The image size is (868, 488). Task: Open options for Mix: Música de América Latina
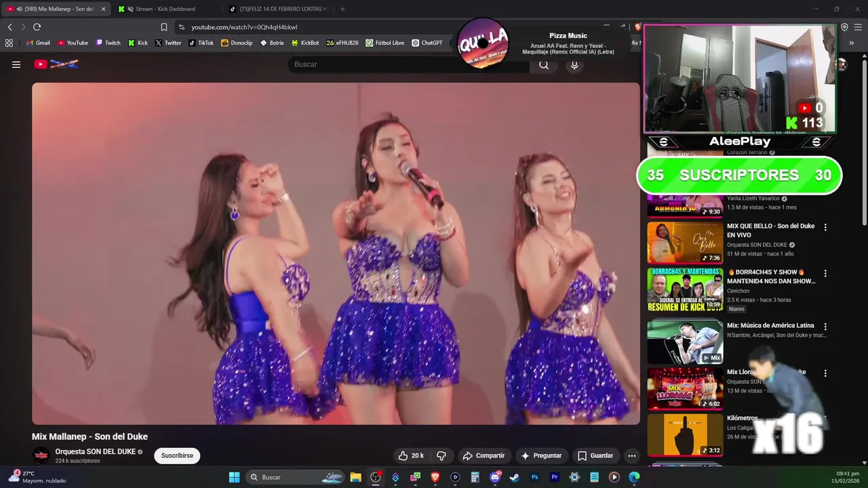point(825,327)
